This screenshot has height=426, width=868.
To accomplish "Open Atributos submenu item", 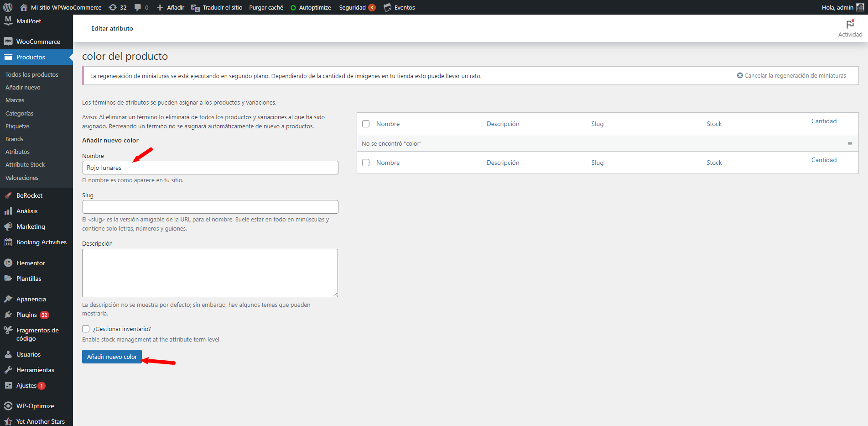I will pos(17,152).
